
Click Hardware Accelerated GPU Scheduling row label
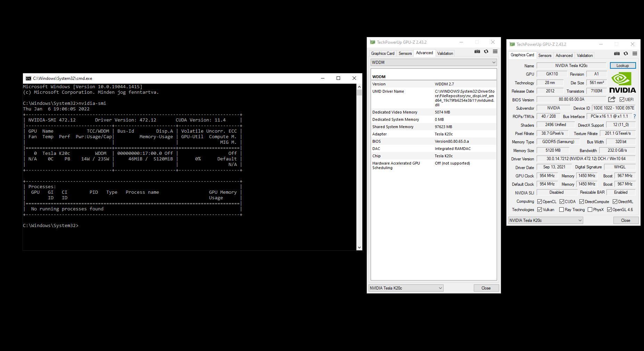tap(396, 165)
